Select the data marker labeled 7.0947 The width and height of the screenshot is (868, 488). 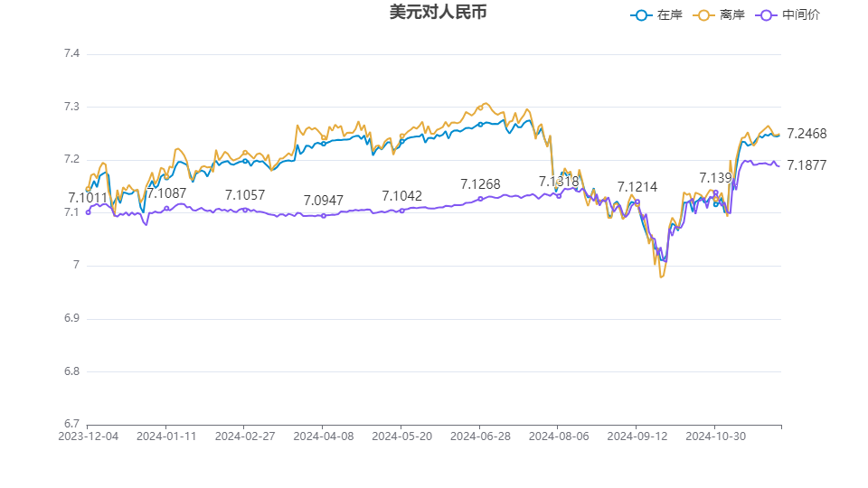pos(324,215)
